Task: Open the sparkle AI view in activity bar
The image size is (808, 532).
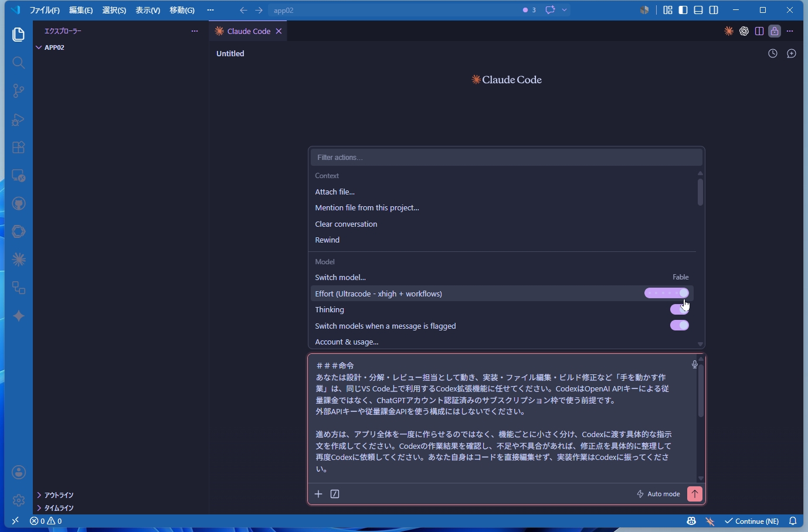Action: [x=19, y=316]
